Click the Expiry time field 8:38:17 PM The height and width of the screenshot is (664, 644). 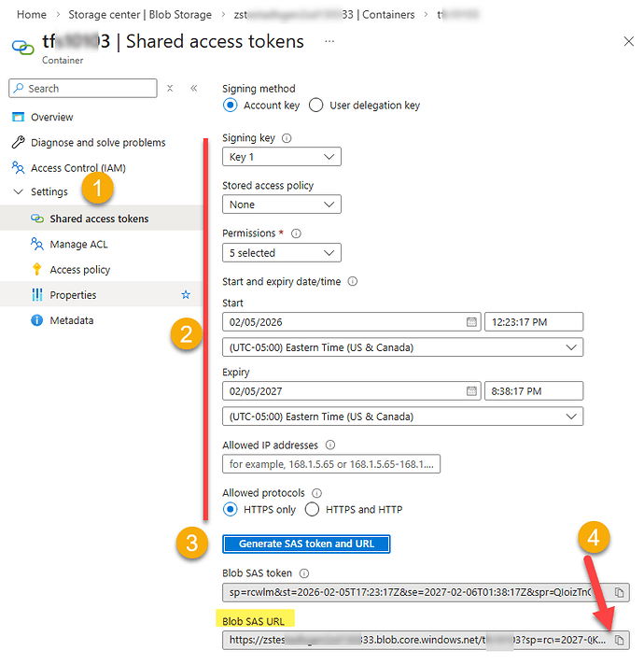click(x=534, y=391)
